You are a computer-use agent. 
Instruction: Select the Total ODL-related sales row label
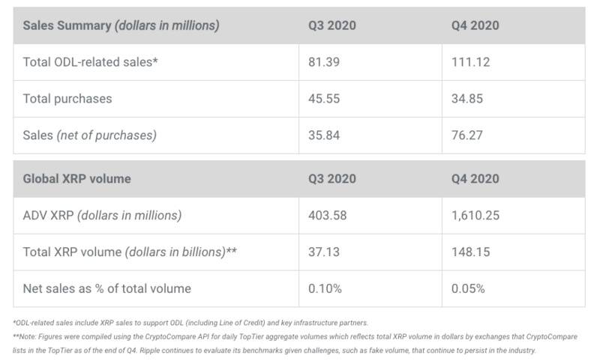coord(91,62)
